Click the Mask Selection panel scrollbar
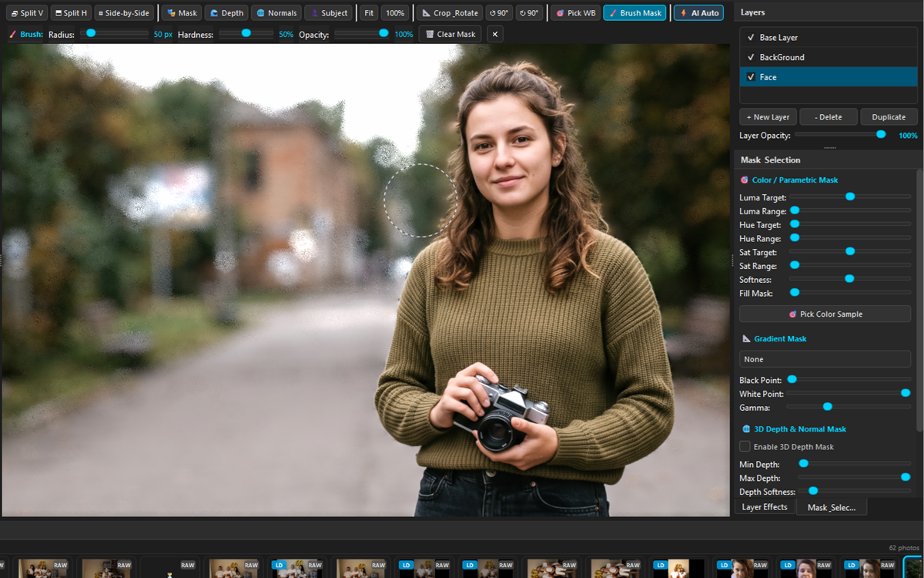The width and height of the screenshot is (924, 578). [920, 301]
